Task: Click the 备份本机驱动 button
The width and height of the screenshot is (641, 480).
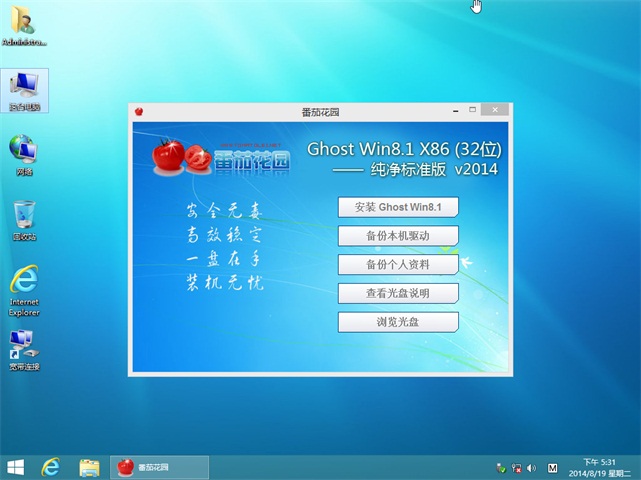Action: 398,236
